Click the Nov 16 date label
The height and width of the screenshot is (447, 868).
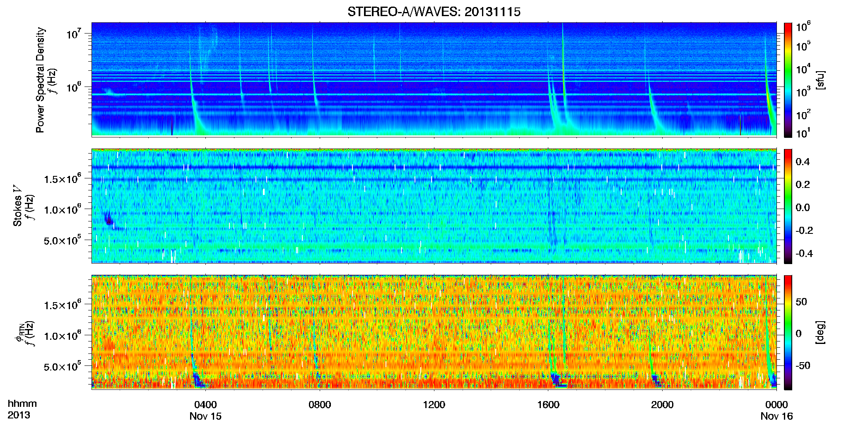pyautogui.click(x=776, y=416)
